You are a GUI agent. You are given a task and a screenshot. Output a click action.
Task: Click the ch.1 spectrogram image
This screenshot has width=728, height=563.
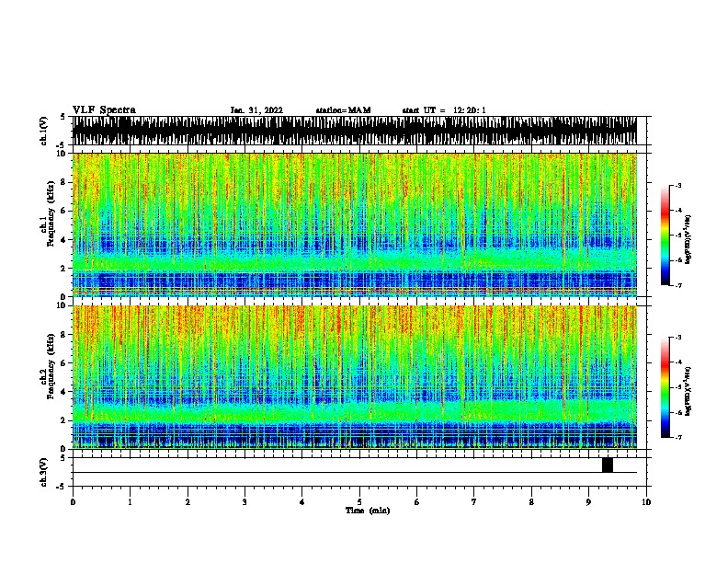[x=355, y=224]
